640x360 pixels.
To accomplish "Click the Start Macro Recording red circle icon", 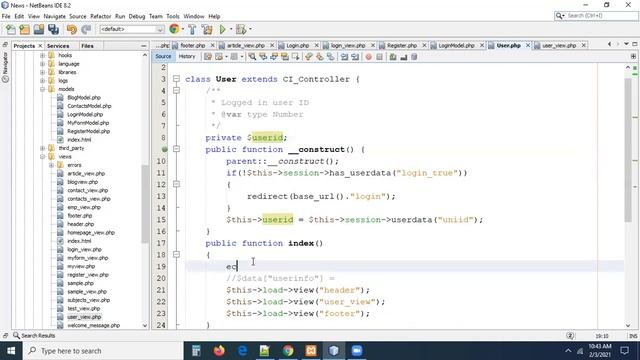I will tap(369, 57).
